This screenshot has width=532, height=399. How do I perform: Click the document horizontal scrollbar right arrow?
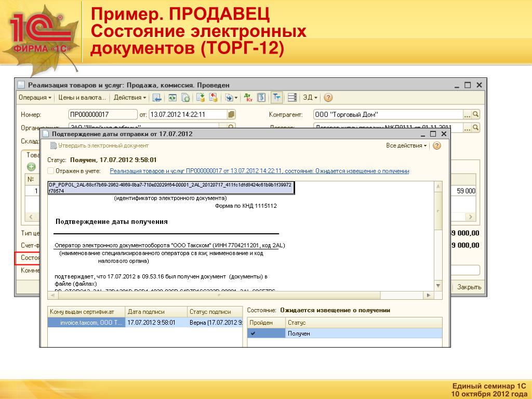pyautogui.click(x=429, y=295)
